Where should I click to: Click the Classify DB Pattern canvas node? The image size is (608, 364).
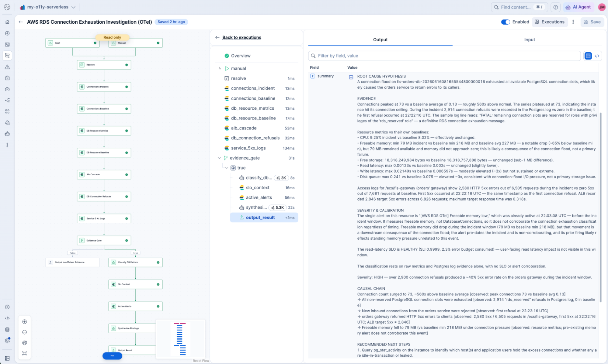pos(135,262)
